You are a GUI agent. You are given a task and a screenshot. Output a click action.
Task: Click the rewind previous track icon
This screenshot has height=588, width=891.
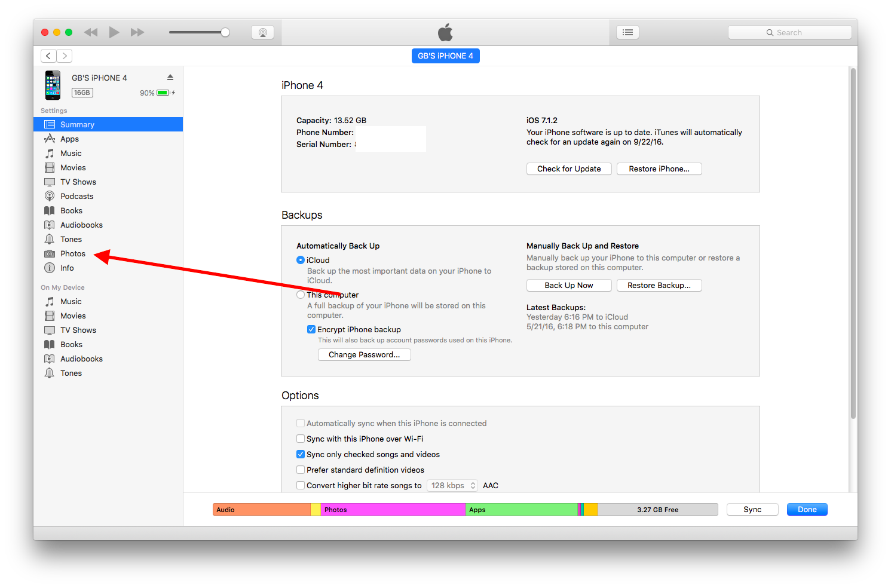point(91,32)
